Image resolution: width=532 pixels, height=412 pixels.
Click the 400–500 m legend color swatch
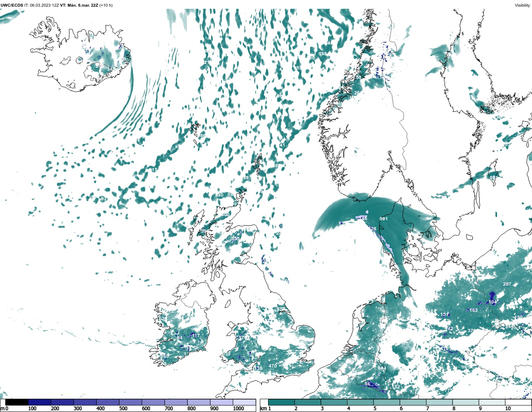(108, 402)
